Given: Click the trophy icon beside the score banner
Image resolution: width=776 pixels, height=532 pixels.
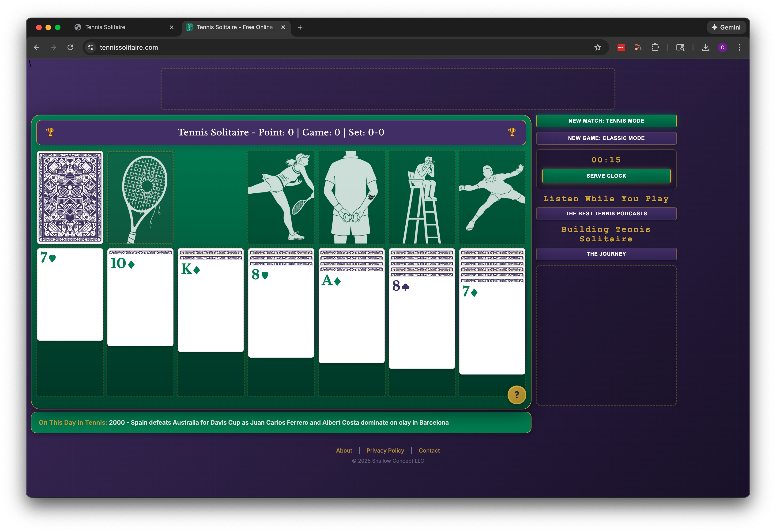Looking at the screenshot, I should click(x=50, y=132).
